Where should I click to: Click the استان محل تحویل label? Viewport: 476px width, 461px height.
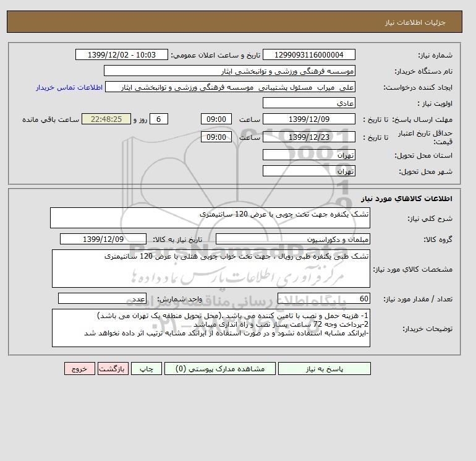point(423,155)
